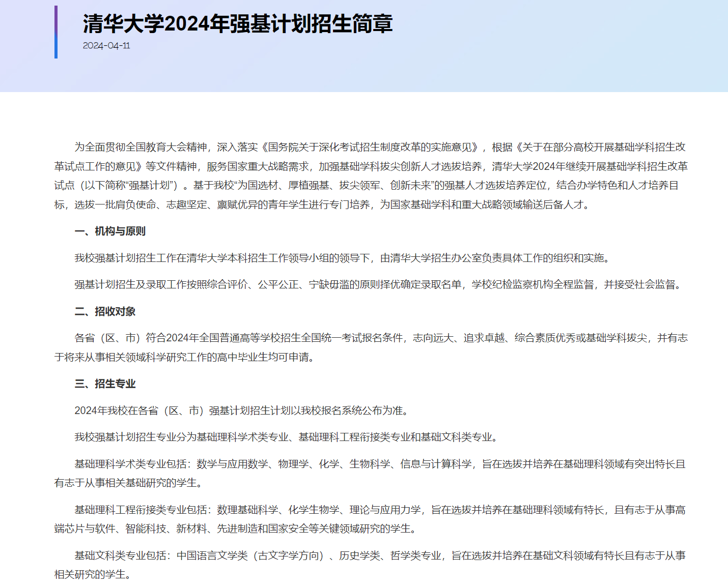Screen dimensions: 728x587
Task: Click the paragraph starting 基础理科工程衔接类专业包括
Action: tap(370, 519)
